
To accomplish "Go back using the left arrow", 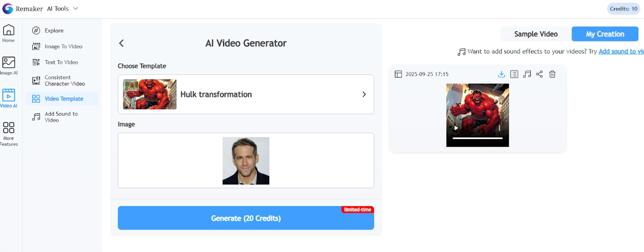I will click(x=122, y=43).
